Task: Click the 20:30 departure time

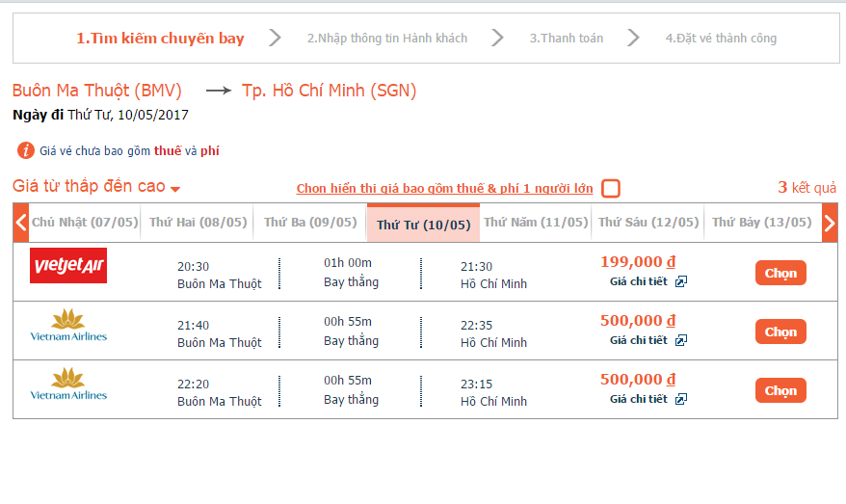Action: pos(193,267)
